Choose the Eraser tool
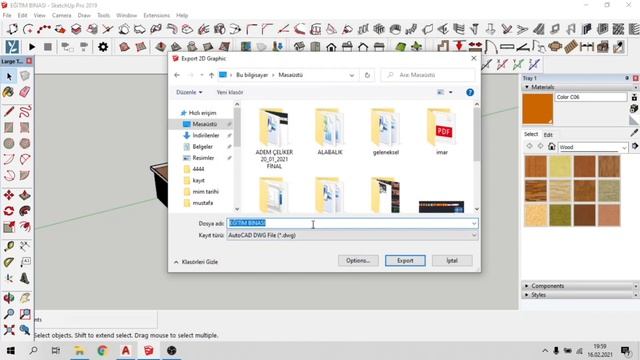 click(24, 92)
